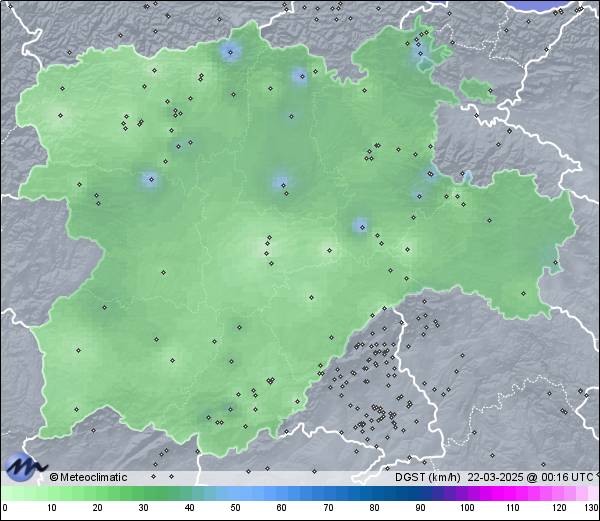Click the legend value 120
This screenshot has width=600, height=521.
click(x=559, y=508)
